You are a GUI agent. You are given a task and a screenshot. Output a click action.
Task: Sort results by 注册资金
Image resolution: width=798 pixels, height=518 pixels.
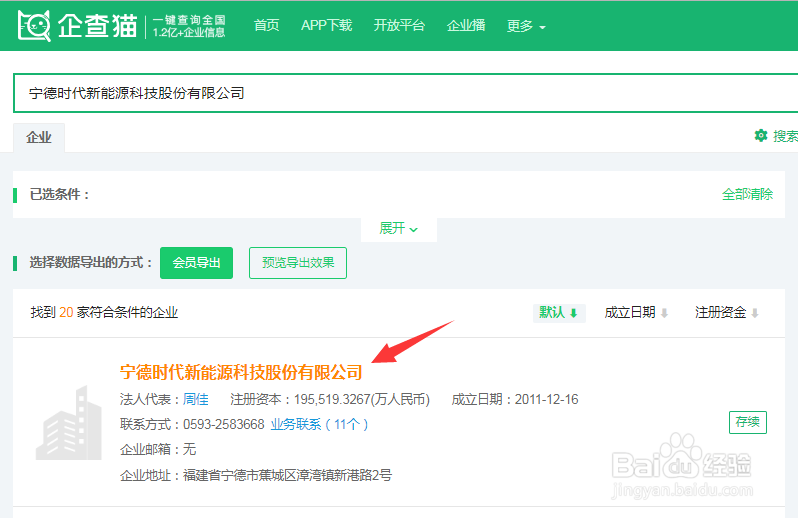pos(727,312)
